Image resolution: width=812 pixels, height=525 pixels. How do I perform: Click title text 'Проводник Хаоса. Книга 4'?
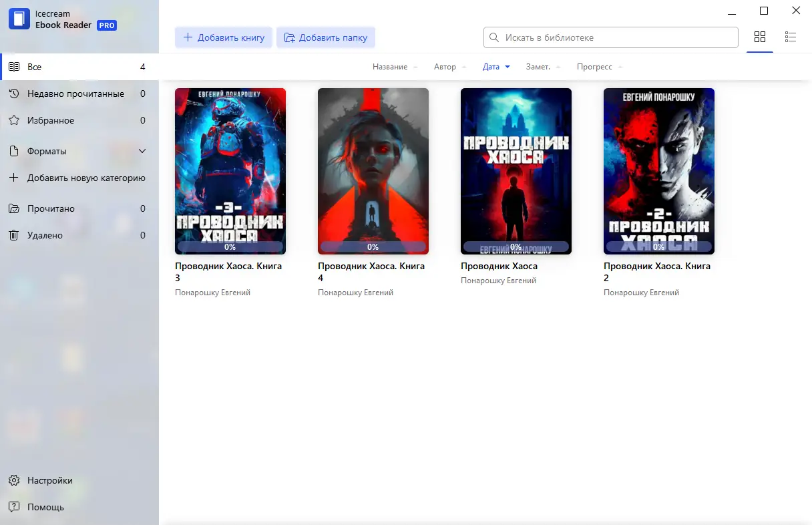point(371,272)
